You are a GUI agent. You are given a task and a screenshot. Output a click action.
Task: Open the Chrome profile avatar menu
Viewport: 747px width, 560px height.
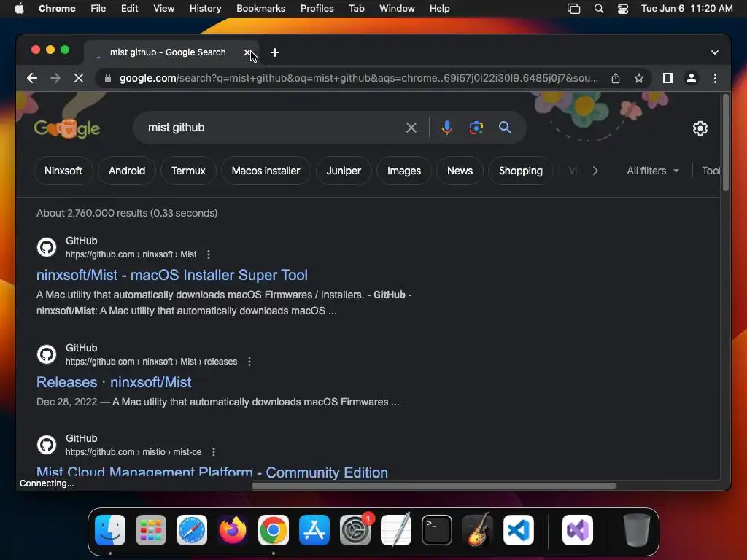[x=692, y=78]
